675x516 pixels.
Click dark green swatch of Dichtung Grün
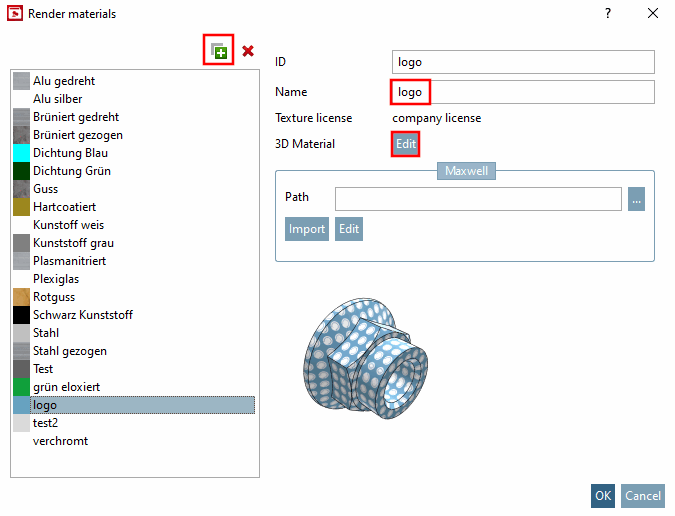[x=21, y=171]
